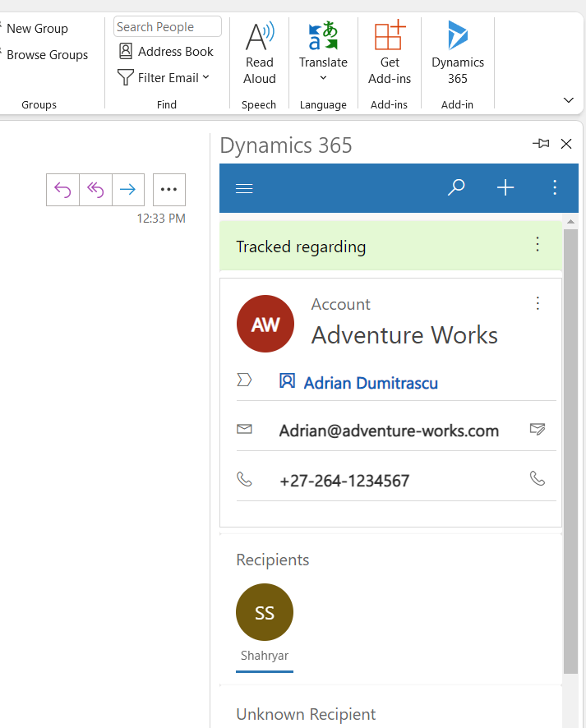
Task: Open vertical ellipsis menu in blue header
Action: 555,187
